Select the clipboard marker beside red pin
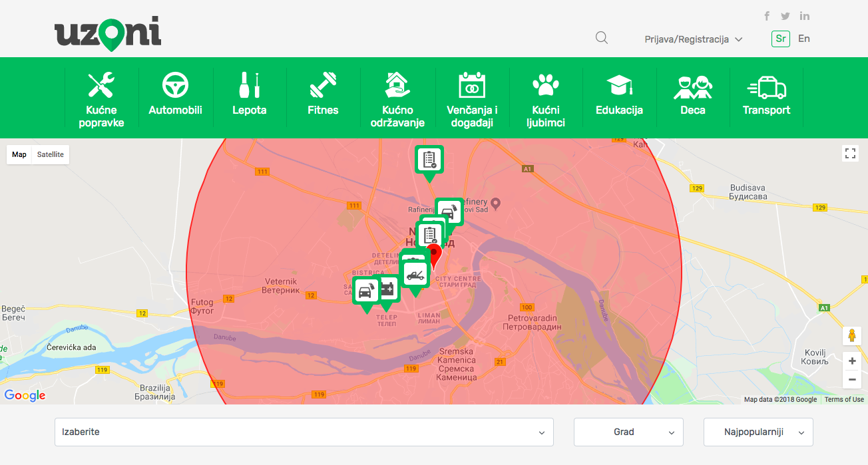Screen dimensions: 868x465 [x=429, y=235]
